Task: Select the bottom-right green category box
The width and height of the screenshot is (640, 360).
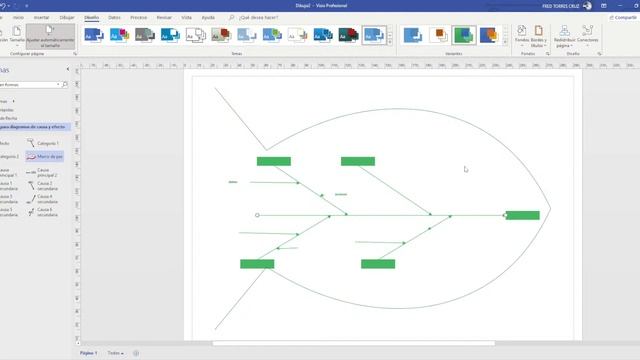Action: pos(378,264)
